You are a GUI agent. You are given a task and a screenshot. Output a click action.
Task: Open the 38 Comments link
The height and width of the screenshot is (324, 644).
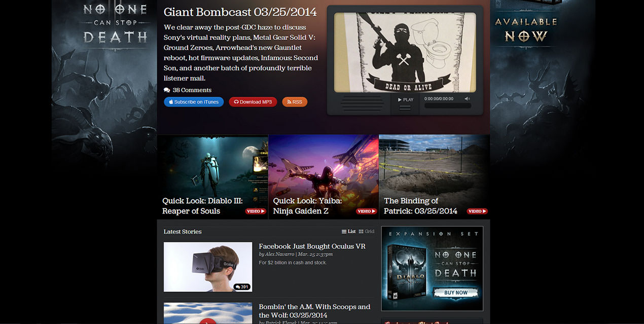(192, 90)
